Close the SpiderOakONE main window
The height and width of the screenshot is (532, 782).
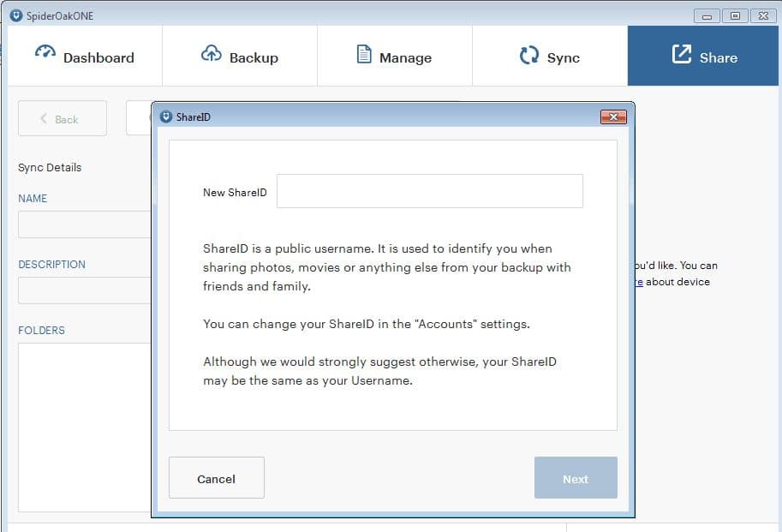pyautogui.click(x=763, y=16)
